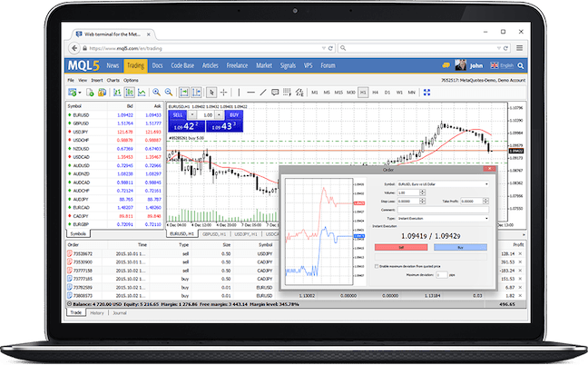This screenshot has height=365, width=588.
Task: Click the Maximum deviation pips field
Action: 442,275
